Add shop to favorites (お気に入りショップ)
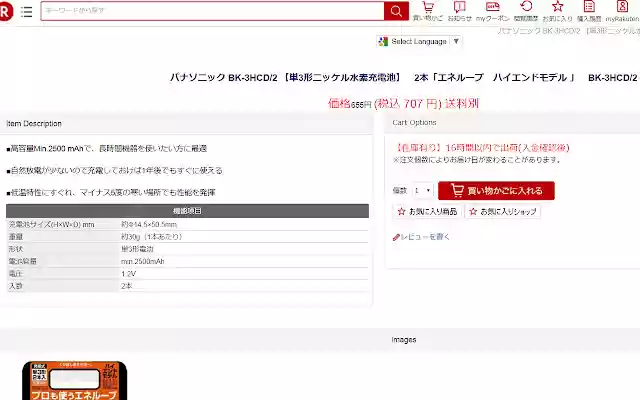This screenshot has height=400, width=640. pyautogui.click(x=502, y=211)
